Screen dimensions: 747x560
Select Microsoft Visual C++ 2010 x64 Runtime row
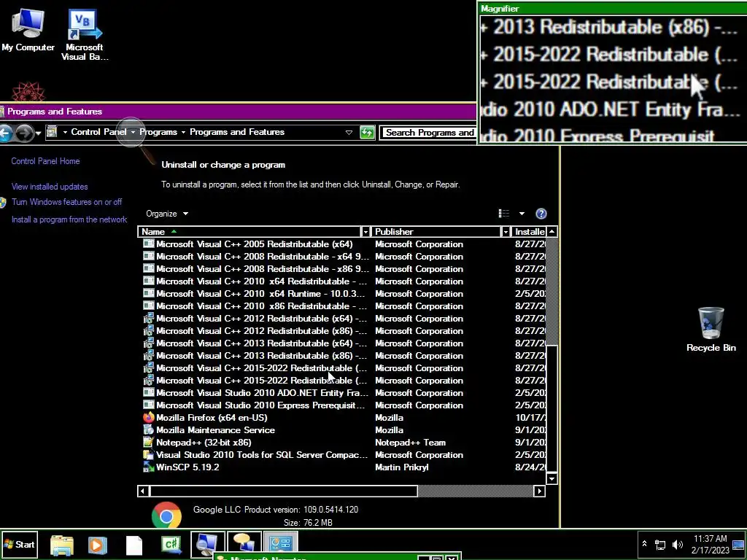click(344, 294)
